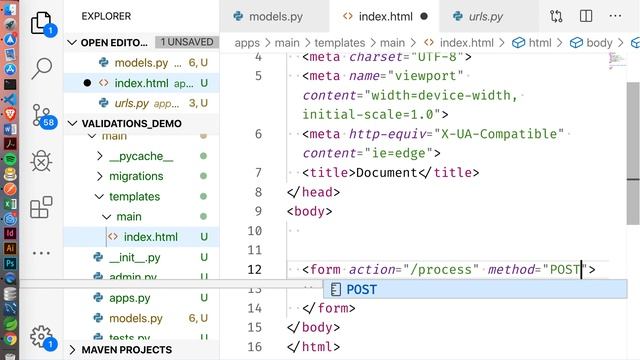This screenshot has height=360, width=640.
Task: Select urls.py in Open Editors list
Action: (142, 103)
